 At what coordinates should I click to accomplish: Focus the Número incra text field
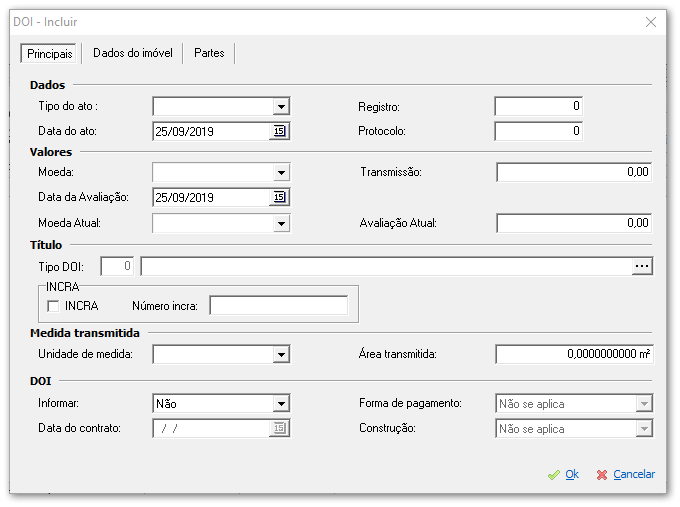coord(278,306)
